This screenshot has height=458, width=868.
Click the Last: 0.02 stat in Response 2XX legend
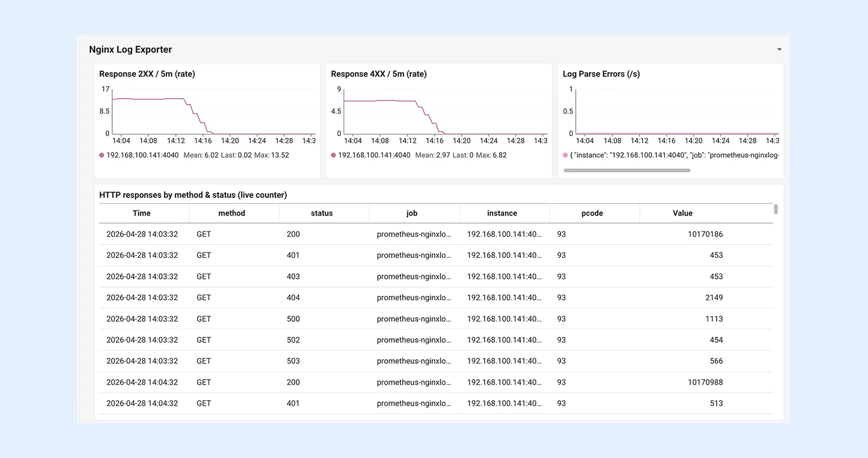(x=236, y=155)
